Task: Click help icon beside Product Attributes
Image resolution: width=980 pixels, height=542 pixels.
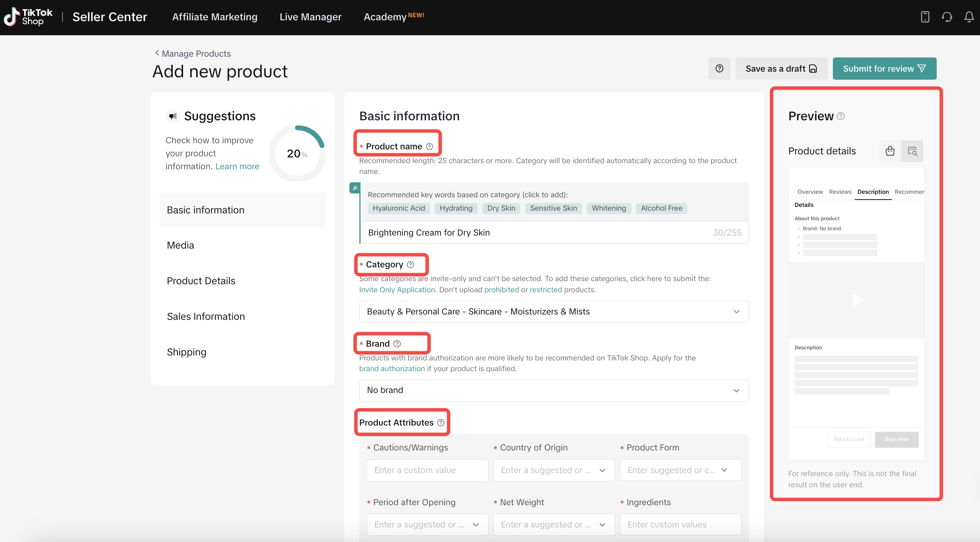Action: (441, 422)
